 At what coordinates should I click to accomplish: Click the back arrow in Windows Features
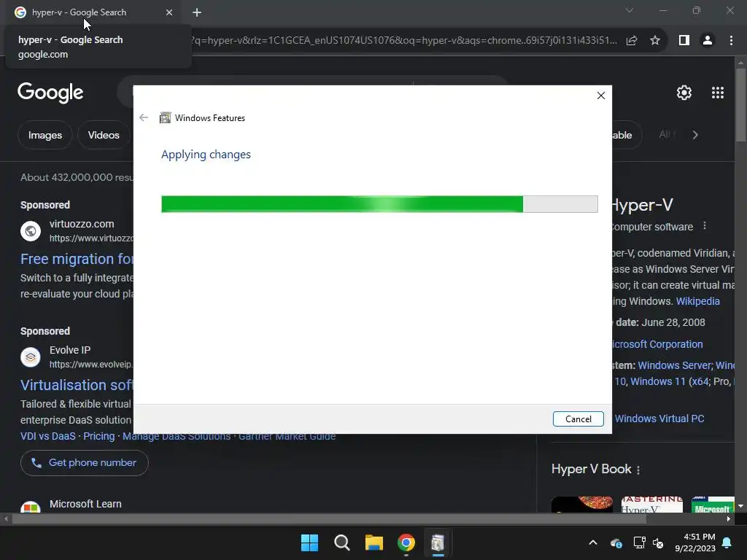tap(144, 117)
